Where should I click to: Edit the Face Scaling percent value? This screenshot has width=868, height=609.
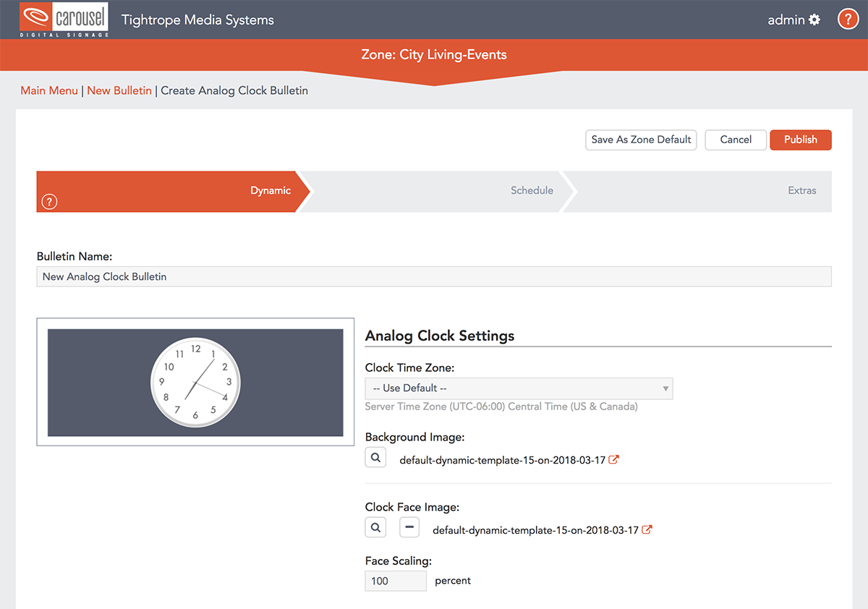[x=396, y=581]
